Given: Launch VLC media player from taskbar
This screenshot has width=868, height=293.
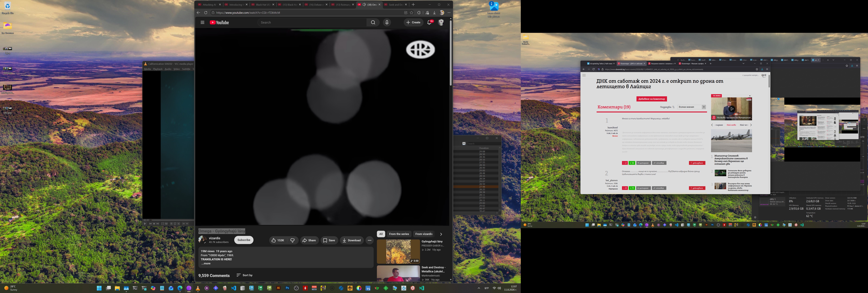Looking at the screenshot, I should (x=198, y=288).
